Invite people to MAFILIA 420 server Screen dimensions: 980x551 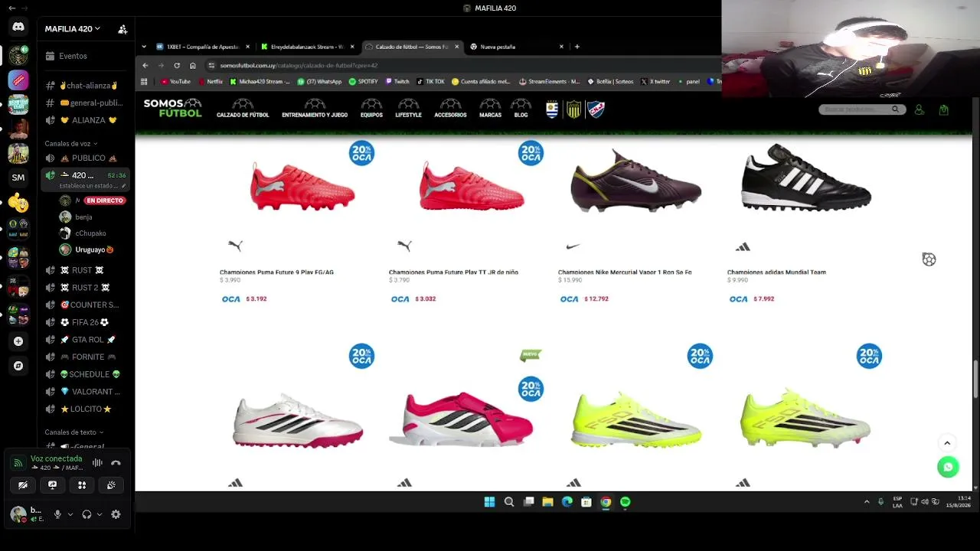point(122,29)
